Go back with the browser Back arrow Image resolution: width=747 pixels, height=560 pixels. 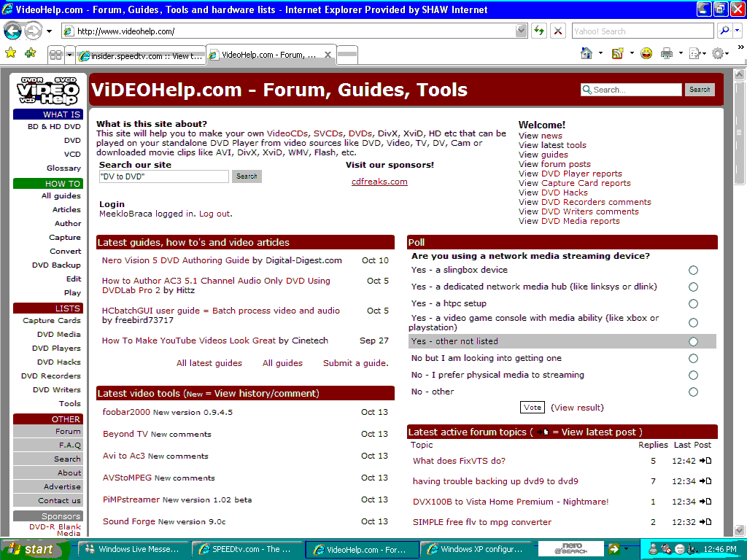[12, 31]
